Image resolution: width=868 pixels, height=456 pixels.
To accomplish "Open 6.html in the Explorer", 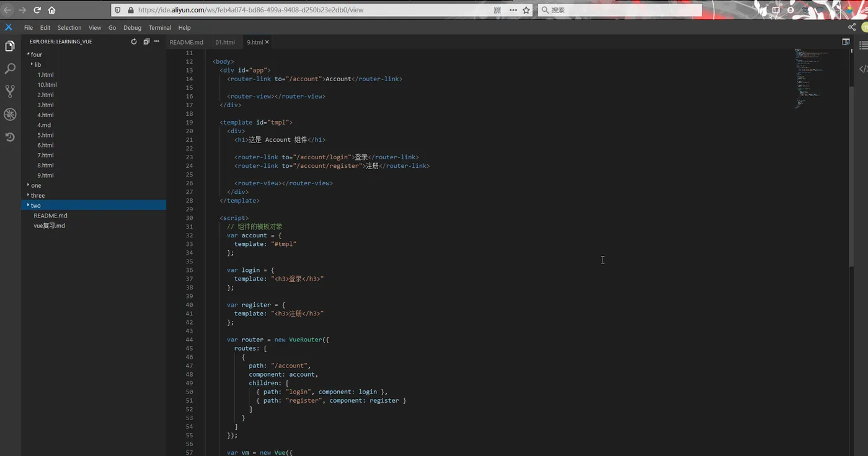I will 45,145.
